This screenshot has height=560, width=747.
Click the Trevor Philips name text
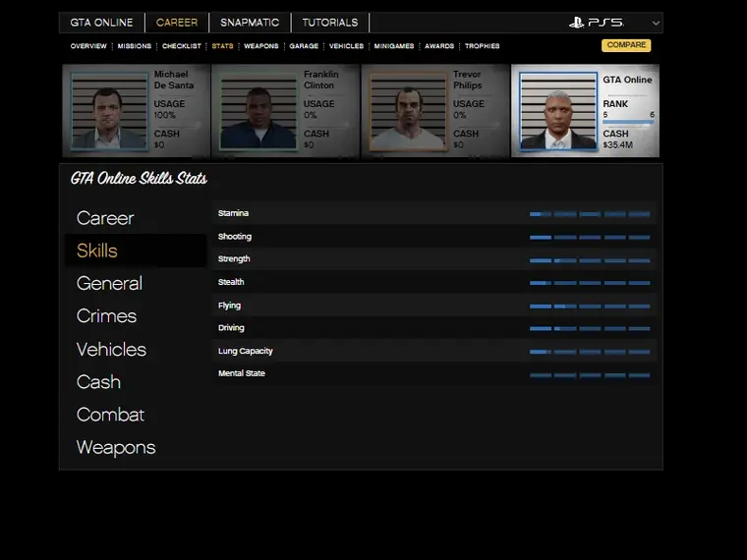(x=468, y=80)
